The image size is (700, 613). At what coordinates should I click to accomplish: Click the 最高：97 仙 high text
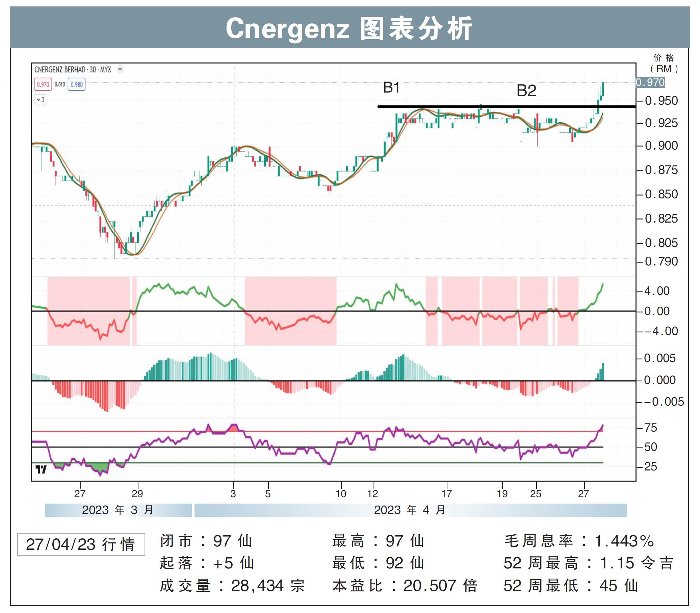tap(379, 541)
